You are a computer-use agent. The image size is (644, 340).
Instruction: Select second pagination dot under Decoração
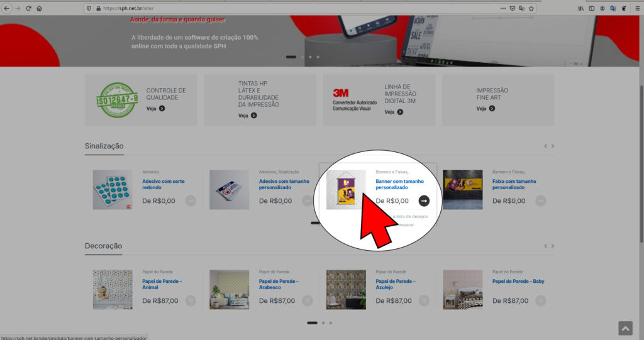(323, 322)
